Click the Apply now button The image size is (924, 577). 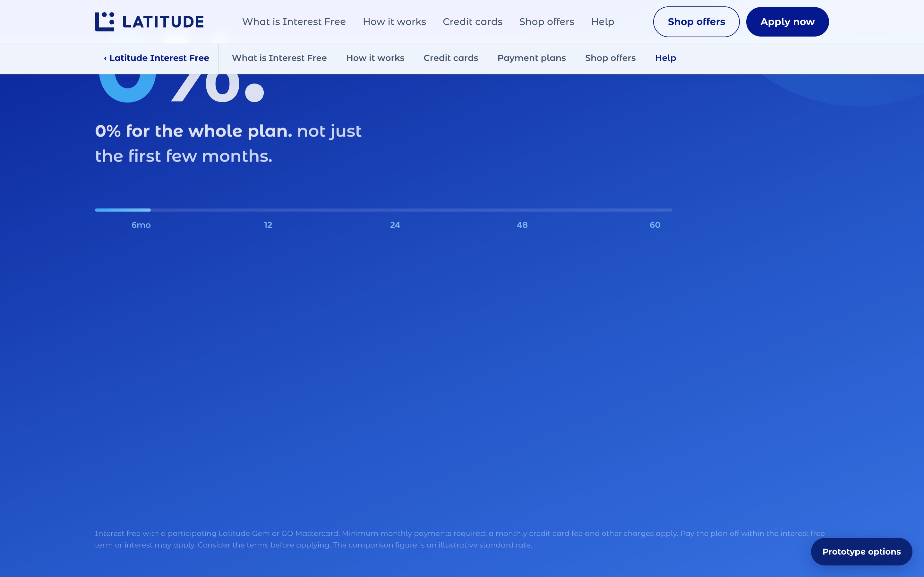point(787,22)
